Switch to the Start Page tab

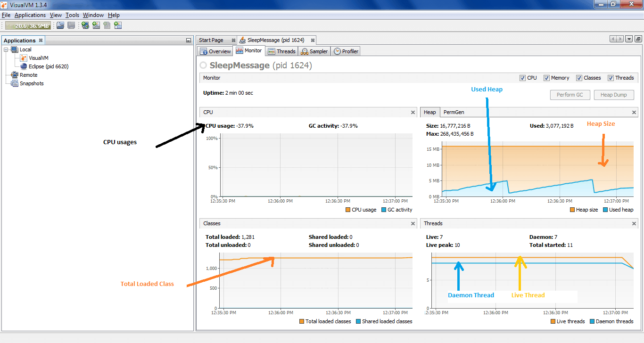click(211, 40)
